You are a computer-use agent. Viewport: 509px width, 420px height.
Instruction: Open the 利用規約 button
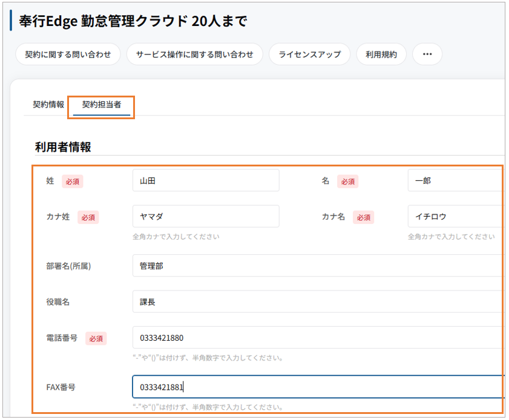pyautogui.click(x=381, y=54)
